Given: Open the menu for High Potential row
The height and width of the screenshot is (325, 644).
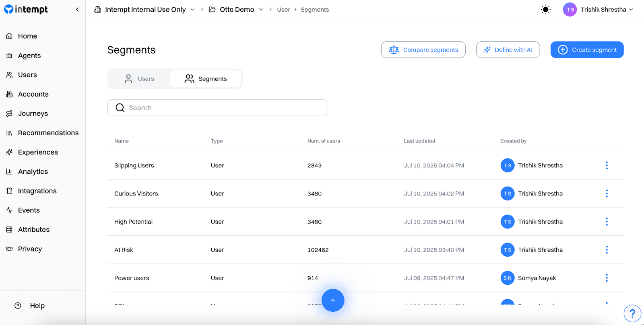Looking at the screenshot, I should click(x=607, y=222).
